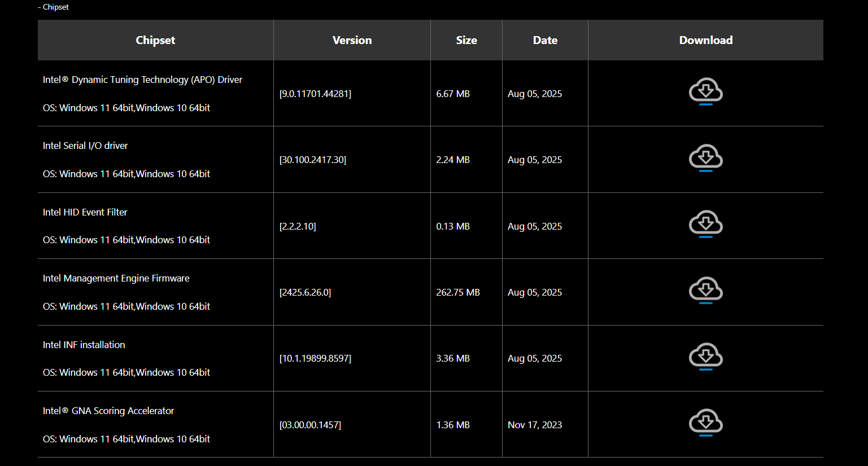Click version [9.0.11701.44281]
The height and width of the screenshot is (466, 868).
point(315,94)
